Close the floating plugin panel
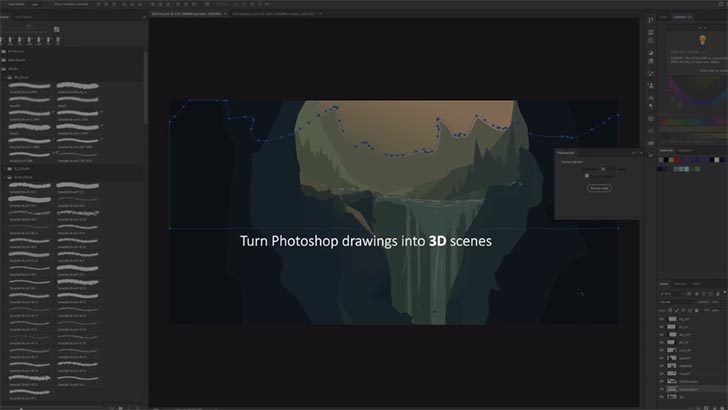This screenshot has height=410, width=728. pyautogui.click(x=641, y=153)
